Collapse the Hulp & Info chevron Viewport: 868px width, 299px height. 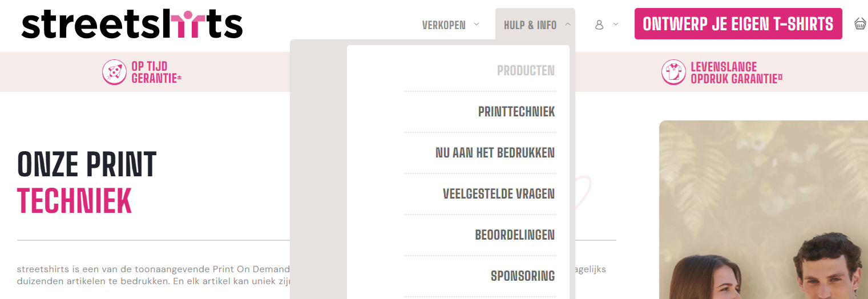pos(568,25)
